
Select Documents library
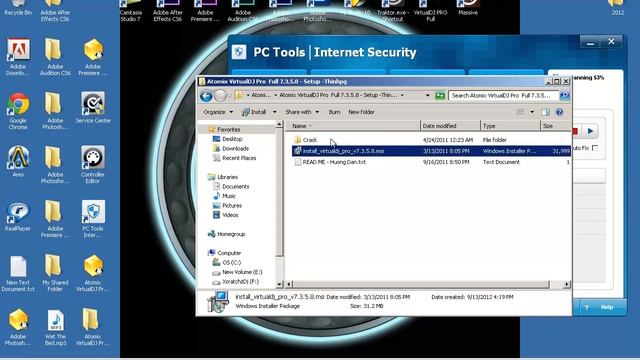coord(236,187)
